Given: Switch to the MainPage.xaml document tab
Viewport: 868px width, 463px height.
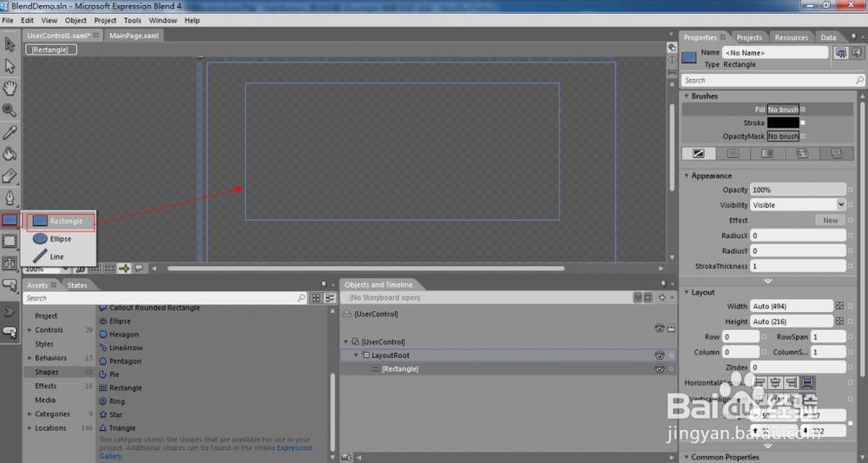Looking at the screenshot, I should 134,36.
